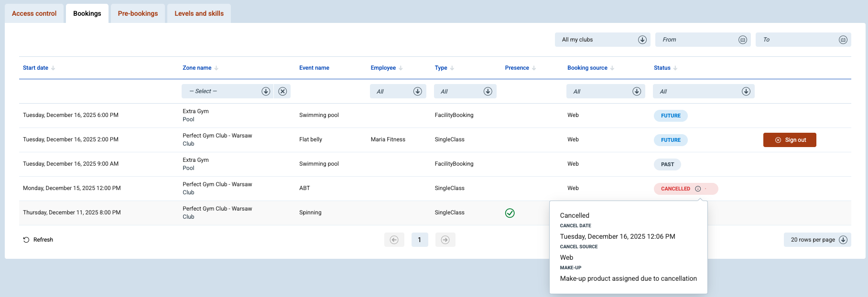Open the Pre-bookings tab
The height and width of the screenshot is (297, 868).
tap(138, 13)
